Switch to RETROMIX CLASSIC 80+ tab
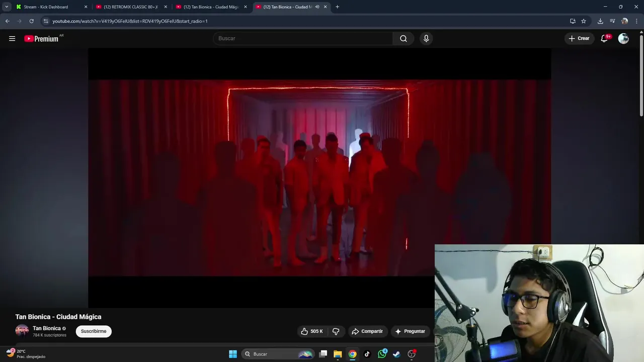This screenshot has width=644, height=362. pyautogui.click(x=130, y=7)
